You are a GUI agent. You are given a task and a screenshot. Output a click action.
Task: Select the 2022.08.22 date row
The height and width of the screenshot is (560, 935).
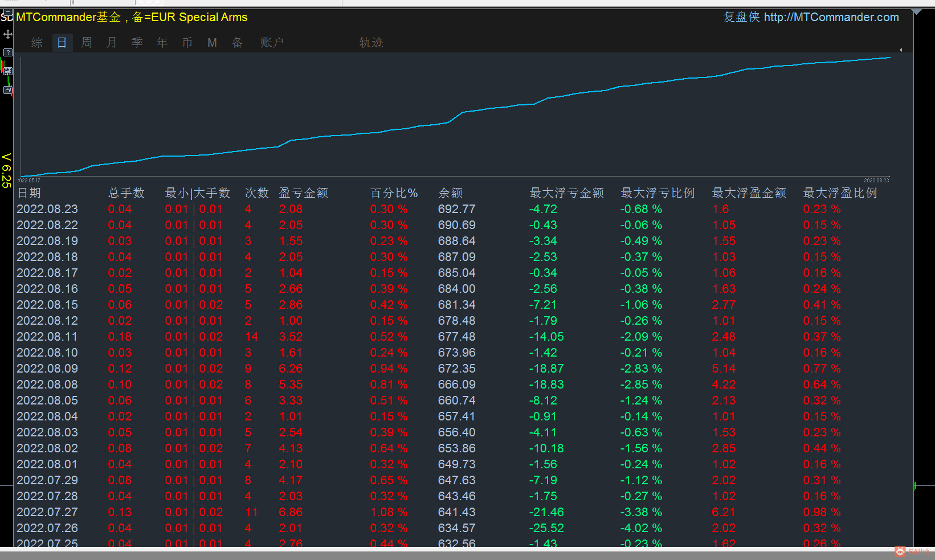tap(47, 225)
